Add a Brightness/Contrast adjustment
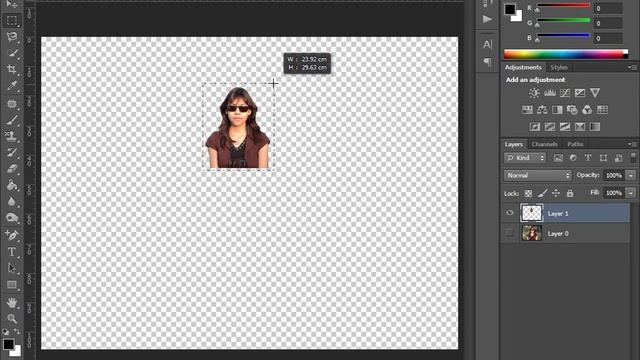Viewport: 640px width, 360px height. coord(534,93)
